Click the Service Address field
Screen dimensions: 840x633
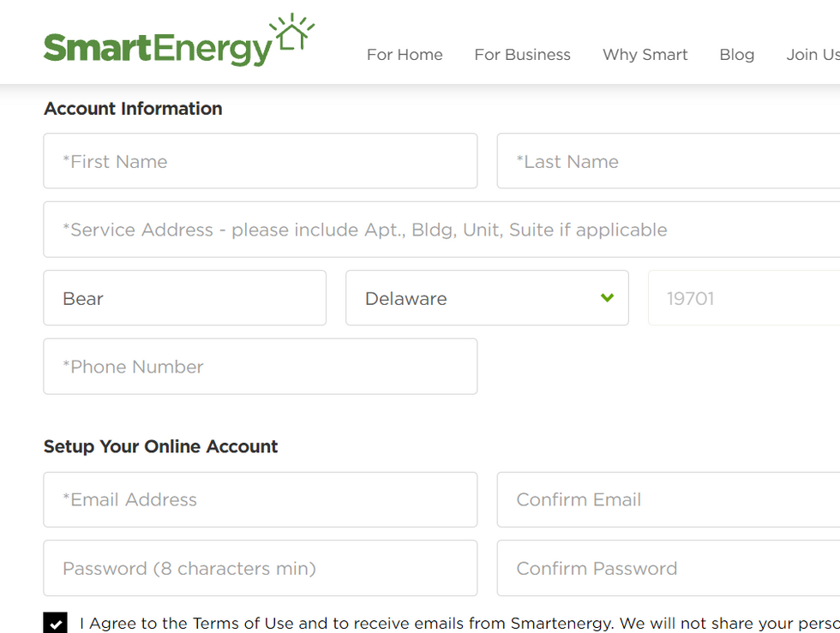[441, 230]
